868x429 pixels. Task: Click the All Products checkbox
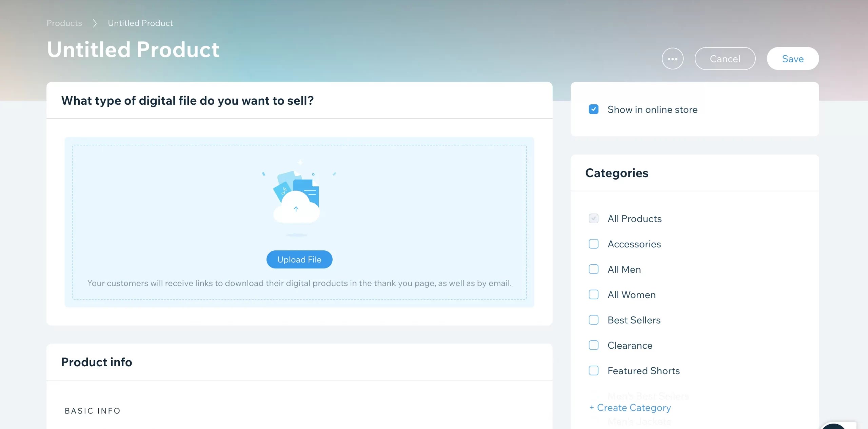coord(593,219)
